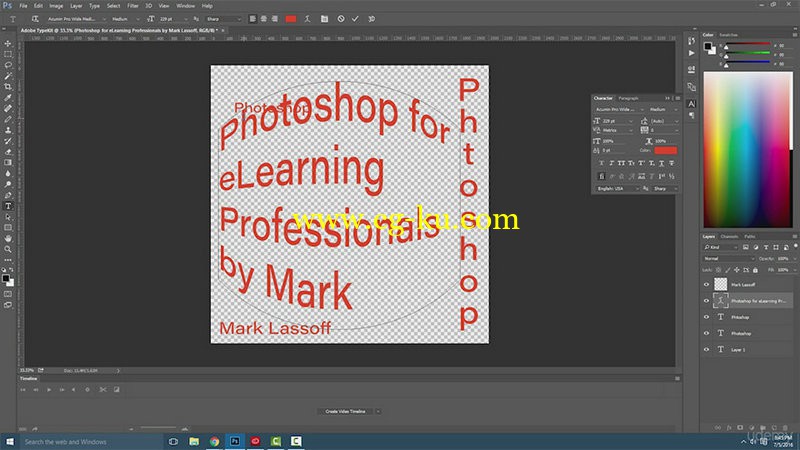The width and height of the screenshot is (800, 450).
Task: Open English: USA language dropdown
Action: (x=617, y=189)
